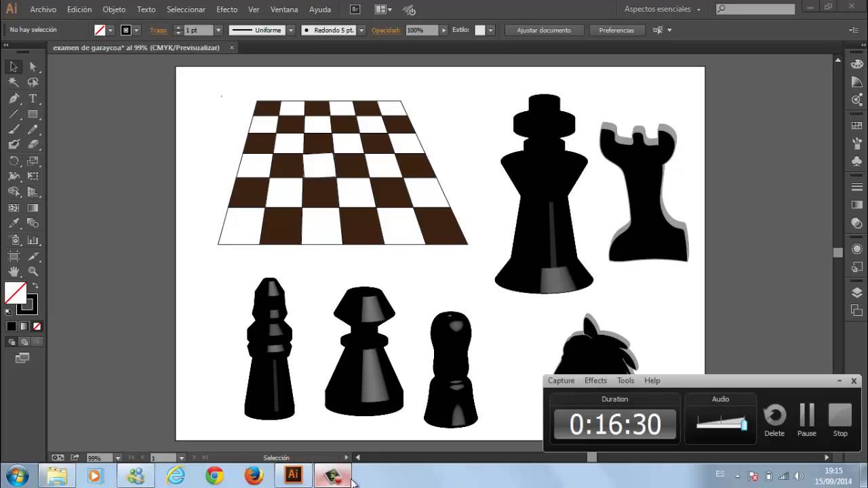Screen dimensions: 868x488
Task: Activate the Zoom tool
Action: point(33,271)
